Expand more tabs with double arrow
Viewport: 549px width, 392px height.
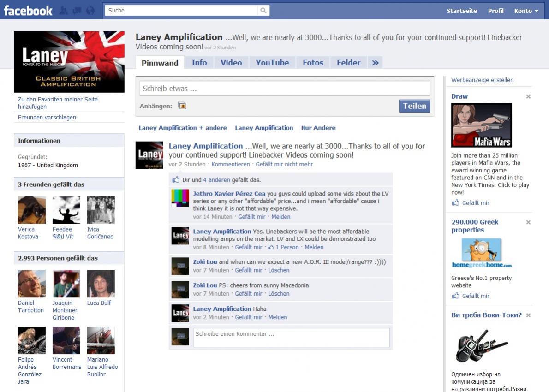(x=376, y=63)
